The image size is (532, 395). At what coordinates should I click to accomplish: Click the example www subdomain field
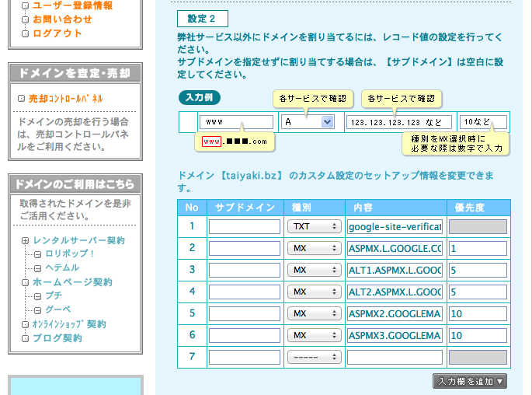click(236, 122)
